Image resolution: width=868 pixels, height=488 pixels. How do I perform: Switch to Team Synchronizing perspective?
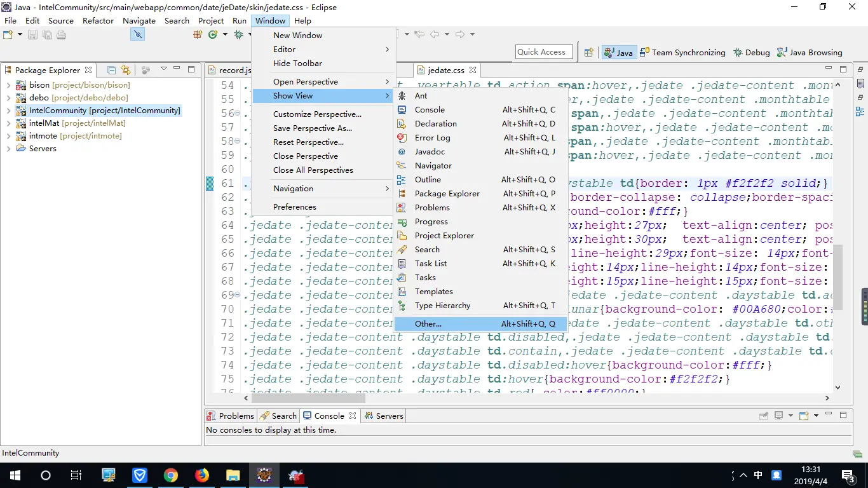coord(682,52)
